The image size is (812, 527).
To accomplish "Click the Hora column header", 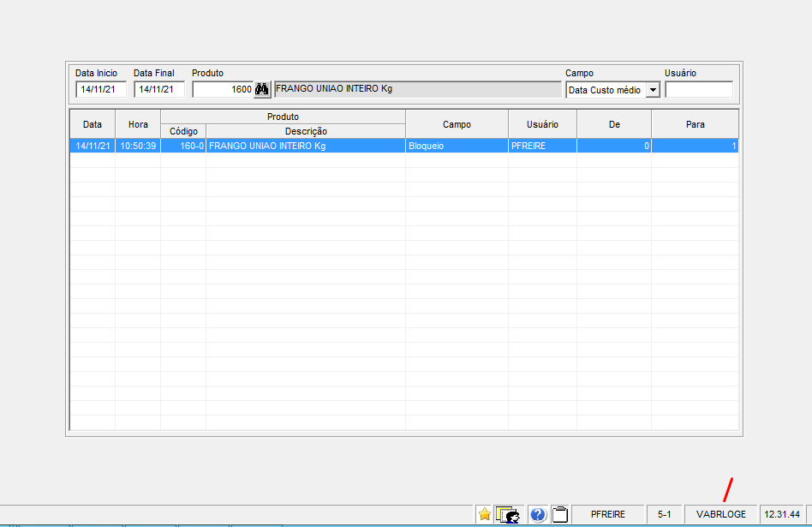I will (138, 124).
